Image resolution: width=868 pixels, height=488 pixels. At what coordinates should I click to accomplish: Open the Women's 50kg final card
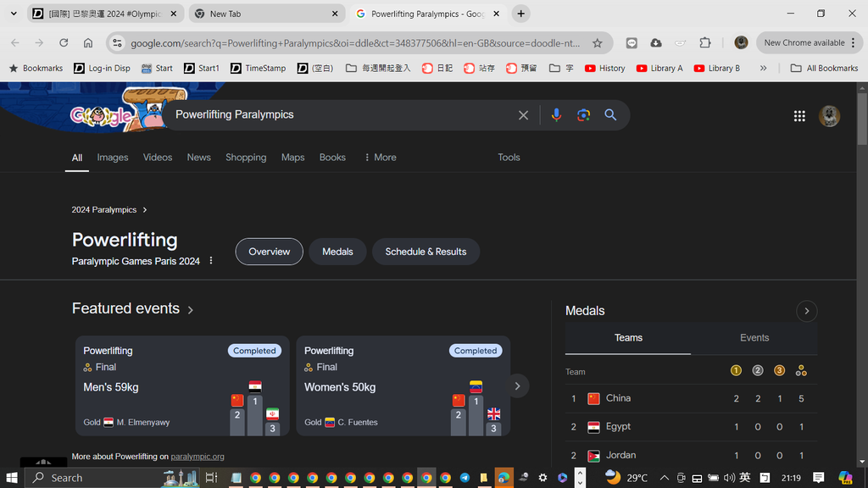click(403, 385)
